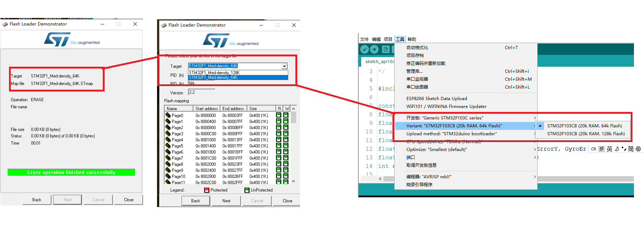This screenshot has width=644, height=226.
Task: Click the Version field showing 2.2
Action: [x=202, y=92]
